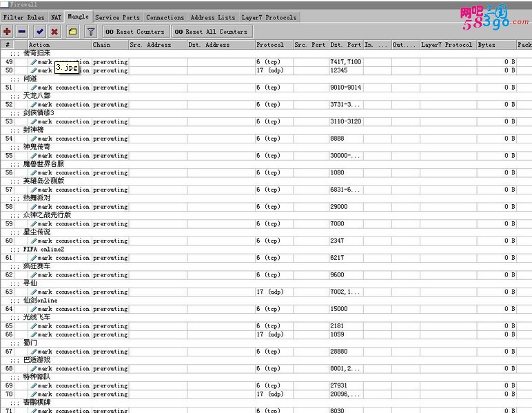The height and width of the screenshot is (413, 532).
Task: Open the Address Lists tab
Action: pyautogui.click(x=213, y=17)
